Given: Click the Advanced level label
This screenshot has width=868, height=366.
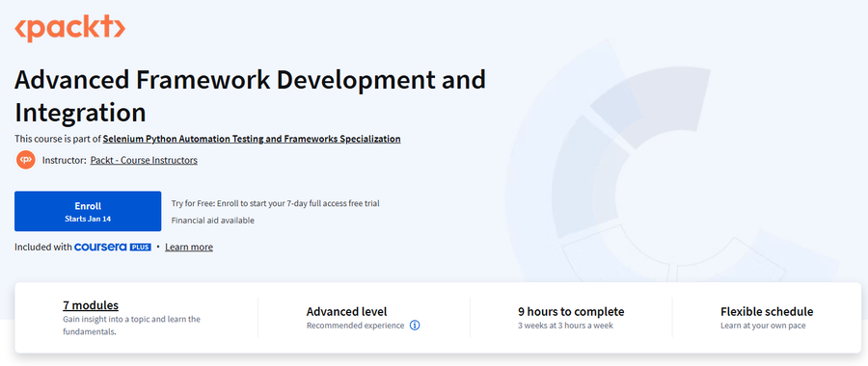Looking at the screenshot, I should tap(346, 312).
